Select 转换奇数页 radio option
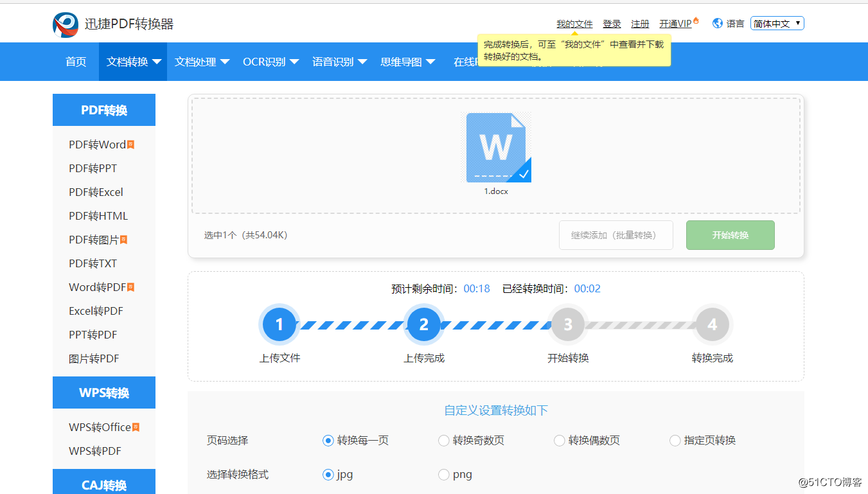Screen dimensions: 868x494 click(443, 441)
